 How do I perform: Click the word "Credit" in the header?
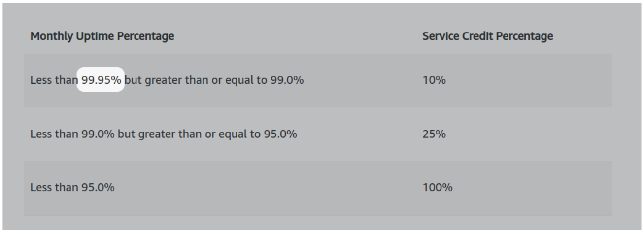pyautogui.click(x=472, y=36)
